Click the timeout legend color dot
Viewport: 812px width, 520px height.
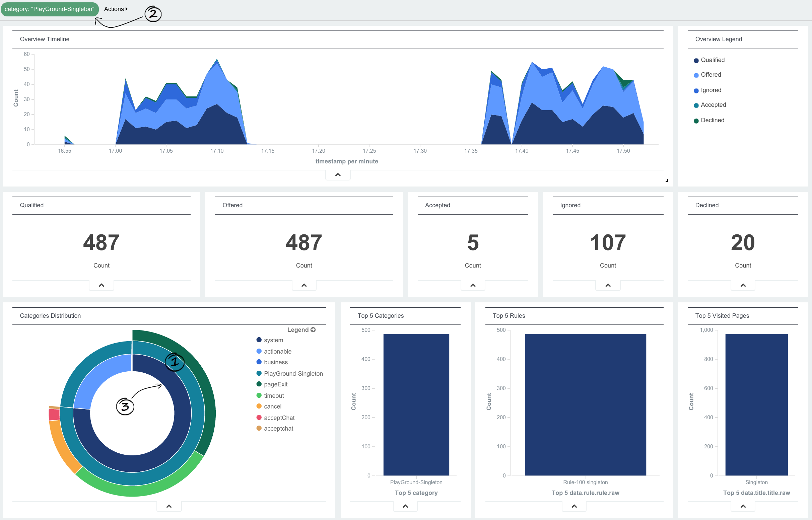pos(259,395)
